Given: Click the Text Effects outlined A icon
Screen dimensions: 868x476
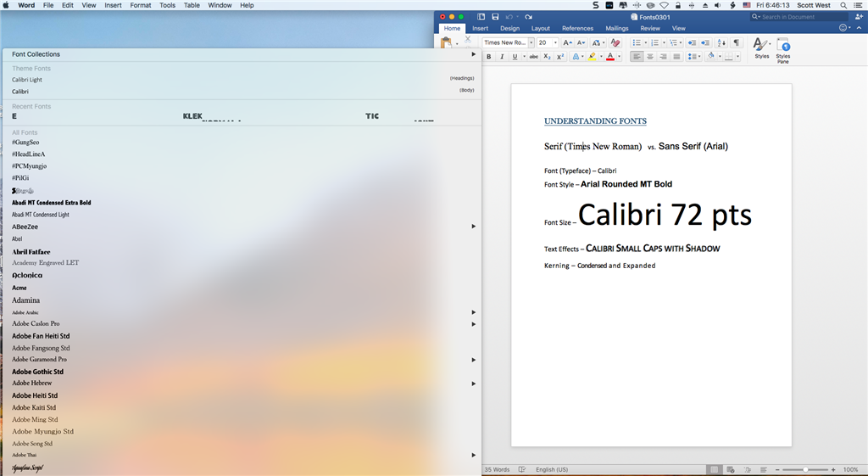Looking at the screenshot, I should [576, 57].
